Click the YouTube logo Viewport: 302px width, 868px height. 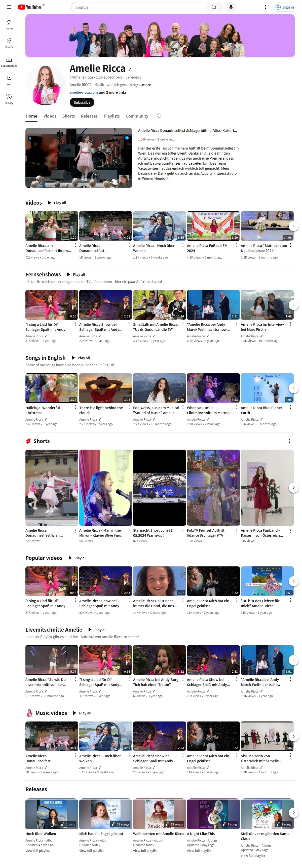(29, 7)
